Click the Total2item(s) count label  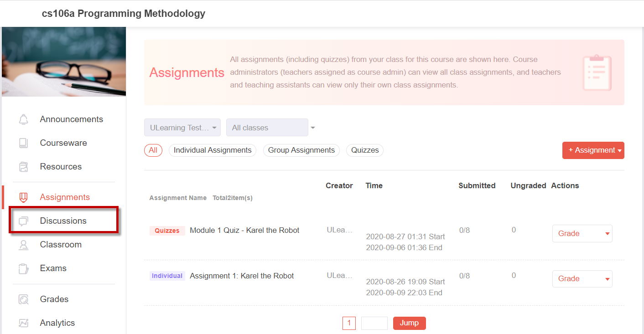[x=233, y=198]
